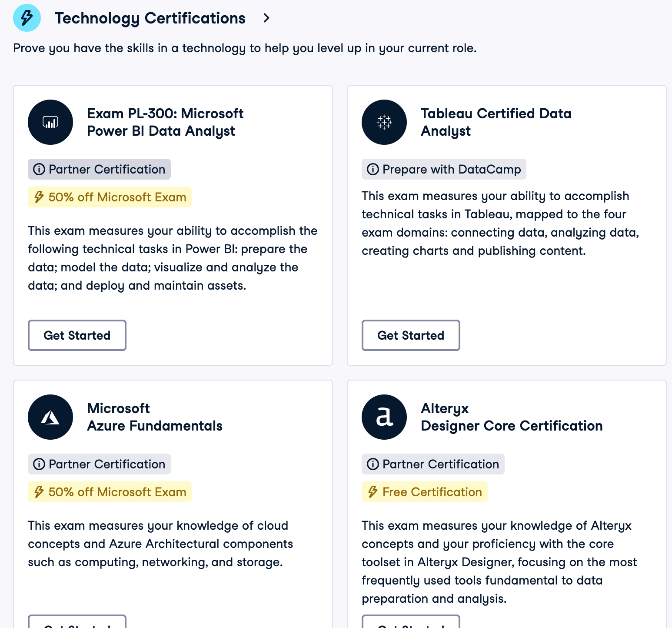Open the Microsoft Azure Fundamentals title

click(x=154, y=417)
